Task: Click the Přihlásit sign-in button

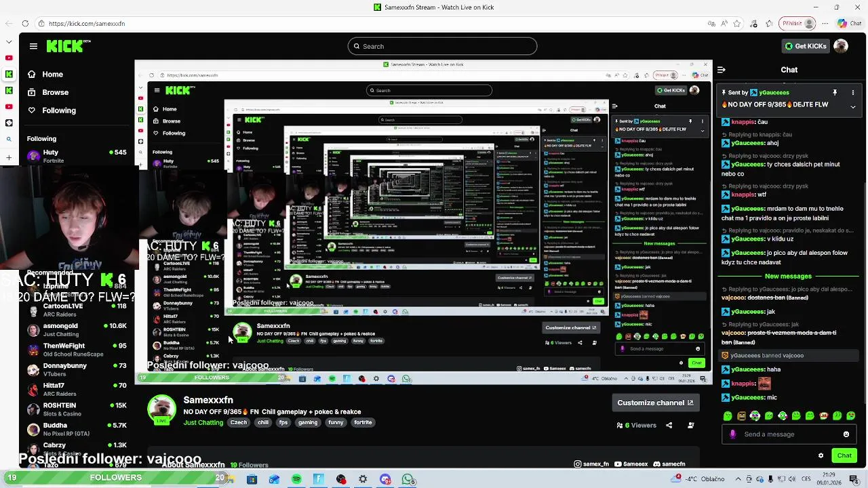Action: [x=798, y=24]
